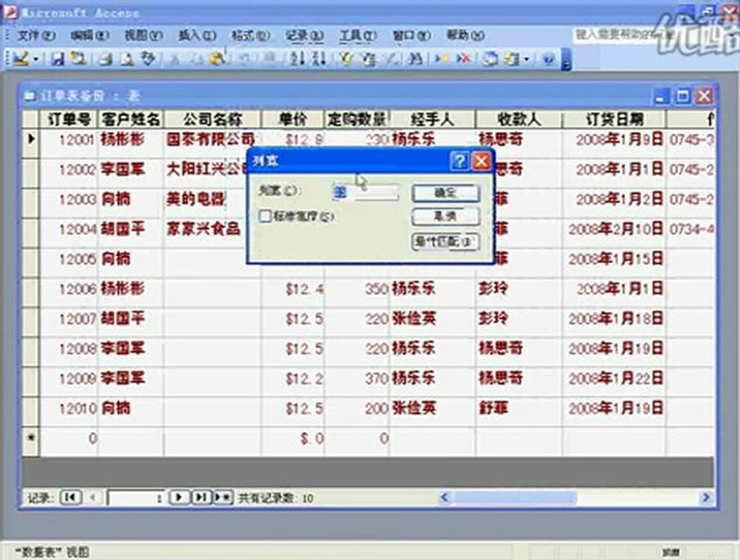This screenshot has height=560, width=740.
Task: Tick the 标准宽度(S) checkbox
Action: click(265, 216)
